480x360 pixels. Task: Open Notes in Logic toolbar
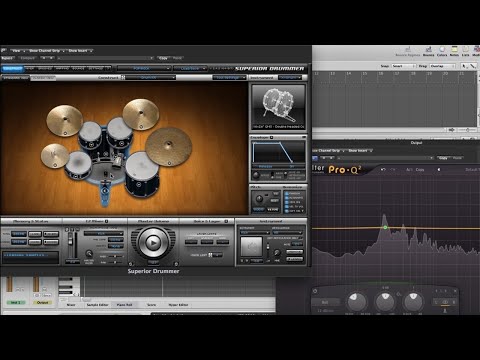(454, 52)
